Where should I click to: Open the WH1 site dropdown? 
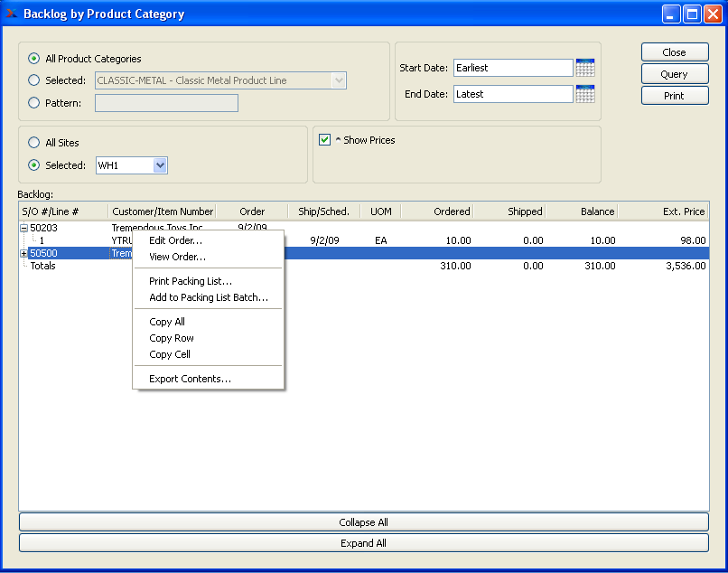point(160,165)
